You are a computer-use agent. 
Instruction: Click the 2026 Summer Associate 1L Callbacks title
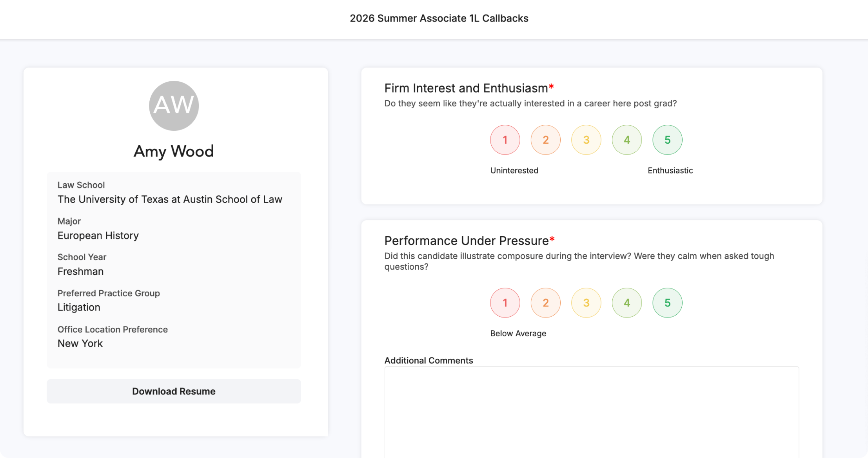pyautogui.click(x=439, y=18)
